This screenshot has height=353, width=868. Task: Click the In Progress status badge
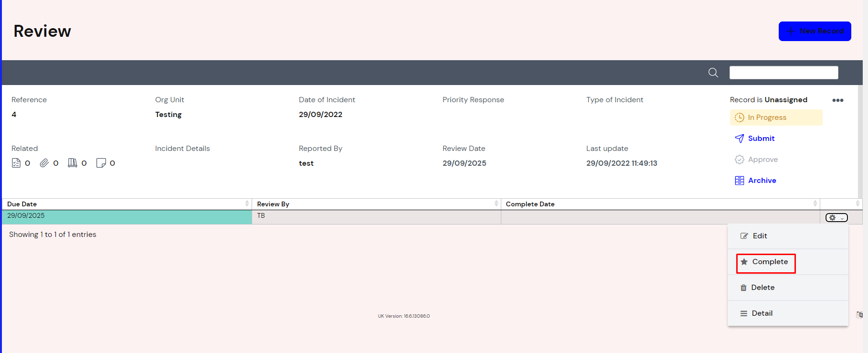pos(776,118)
